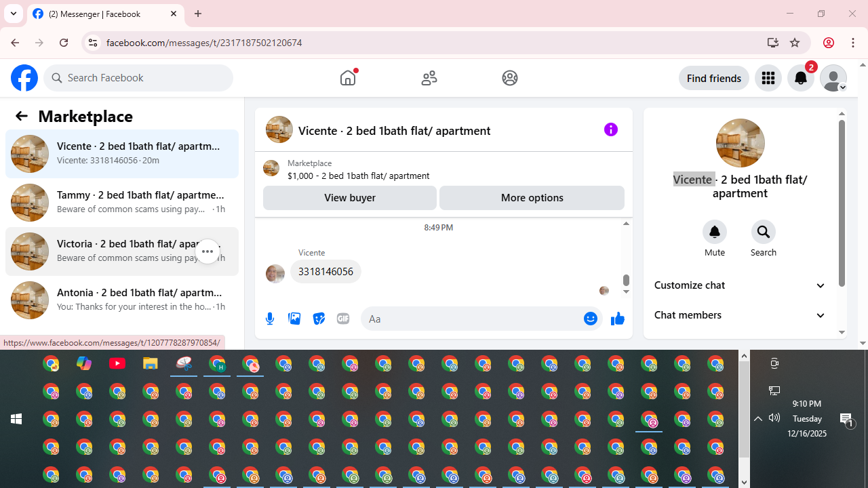Open the Tammy conversation in the list

coord(122,203)
